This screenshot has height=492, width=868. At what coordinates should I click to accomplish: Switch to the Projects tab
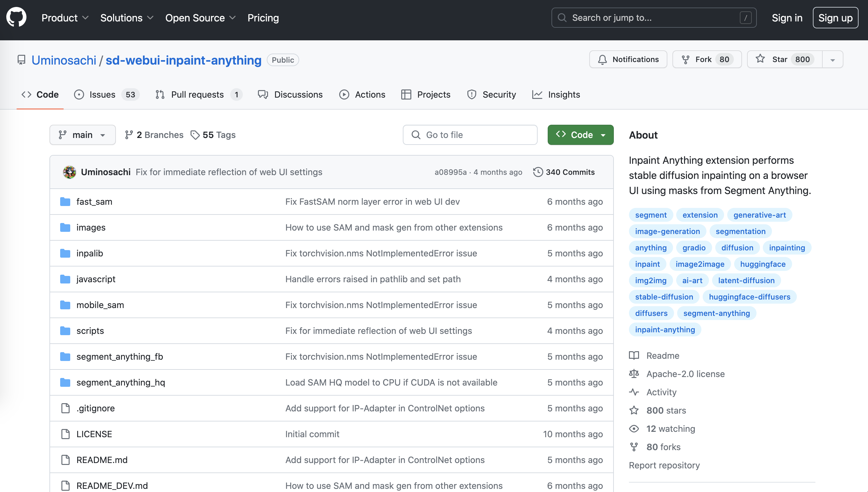tap(425, 94)
